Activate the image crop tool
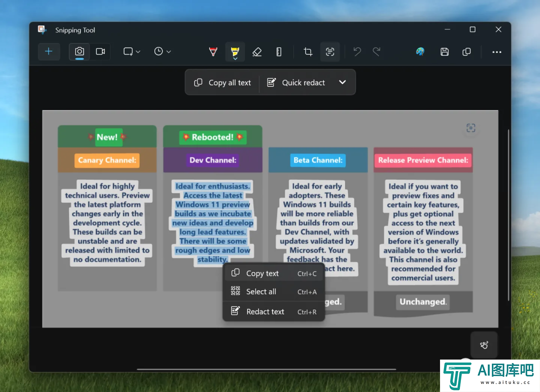 click(x=308, y=51)
